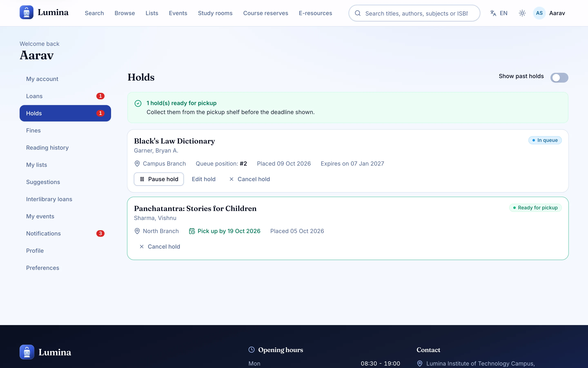Open Events in top navigation
The image size is (588, 368).
178,13
